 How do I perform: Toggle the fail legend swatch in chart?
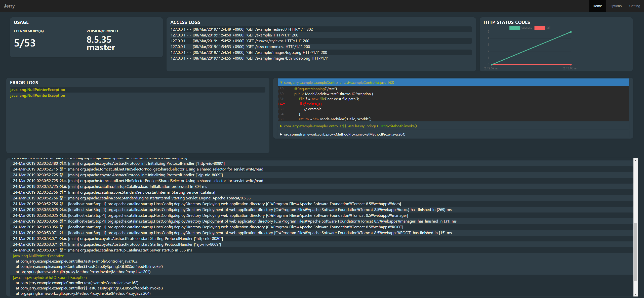click(x=540, y=28)
